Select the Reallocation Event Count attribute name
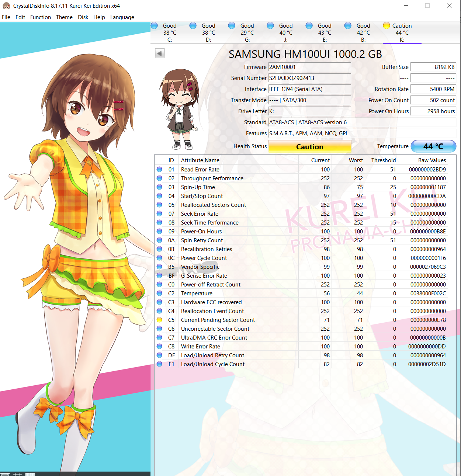461x476 pixels. (212, 311)
